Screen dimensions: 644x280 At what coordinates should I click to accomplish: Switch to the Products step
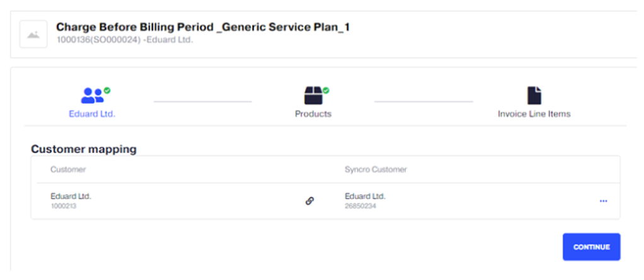(x=313, y=114)
